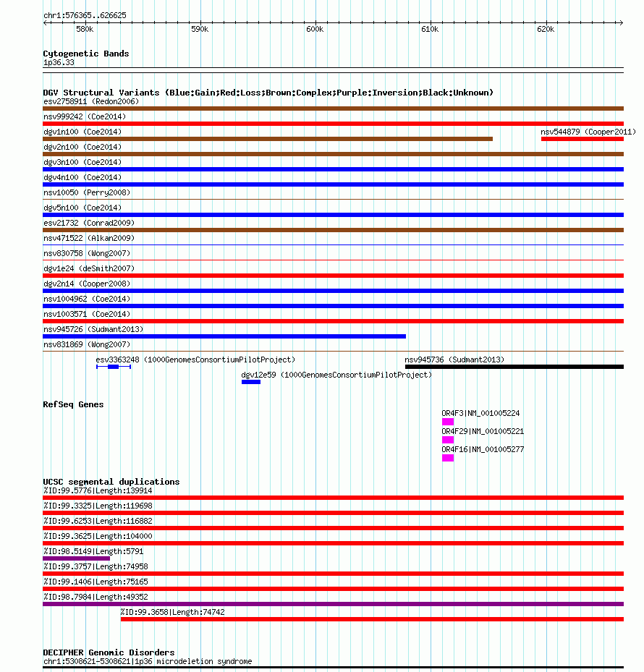Open the nsv1003571 (Coe2014) label
Image resolution: width=644 pixels, height=672 pixels.
(x=87, y=314)
